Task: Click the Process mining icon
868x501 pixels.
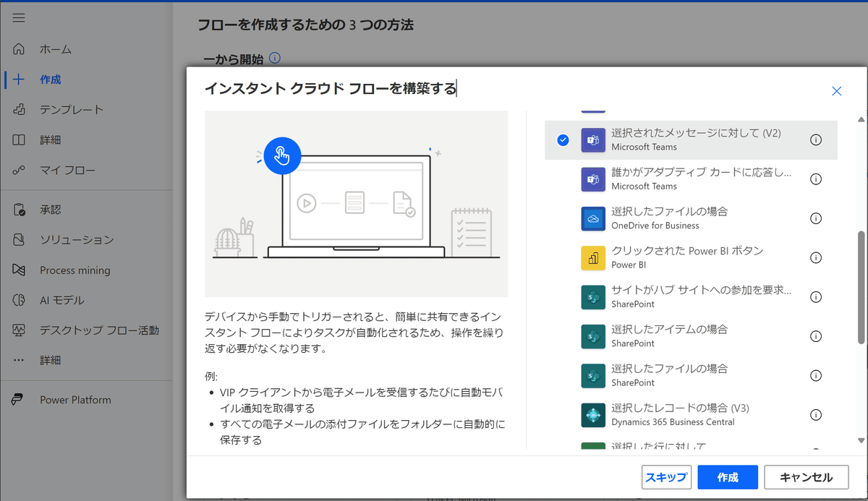Action: click(x=19, y=270)
